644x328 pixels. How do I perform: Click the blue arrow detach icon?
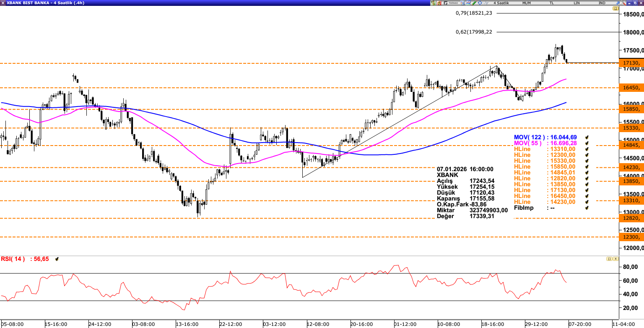coord(618,3)
